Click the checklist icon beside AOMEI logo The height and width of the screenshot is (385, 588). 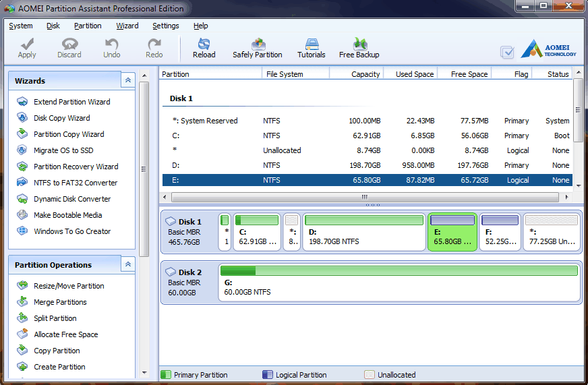coord(507,52)
